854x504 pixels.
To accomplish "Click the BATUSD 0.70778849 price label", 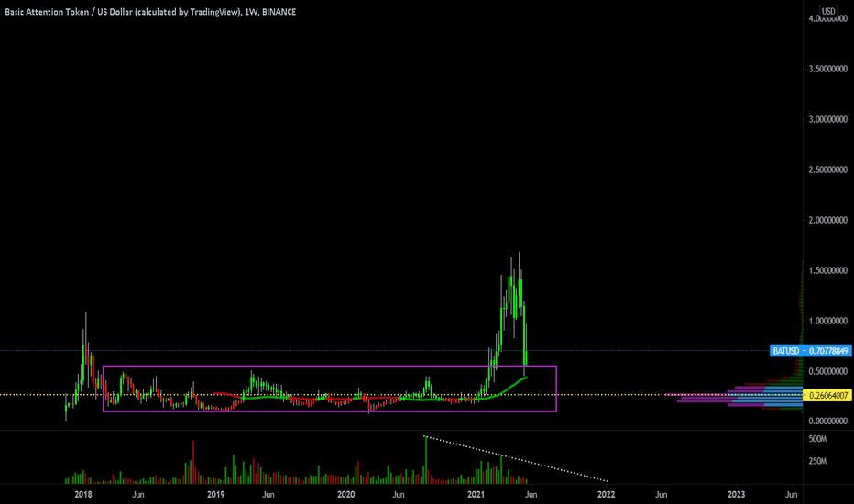I will coord(810,351).
